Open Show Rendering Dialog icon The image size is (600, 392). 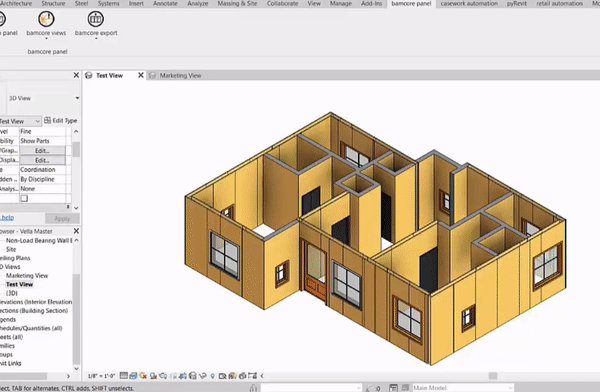[x=163, y=376]
